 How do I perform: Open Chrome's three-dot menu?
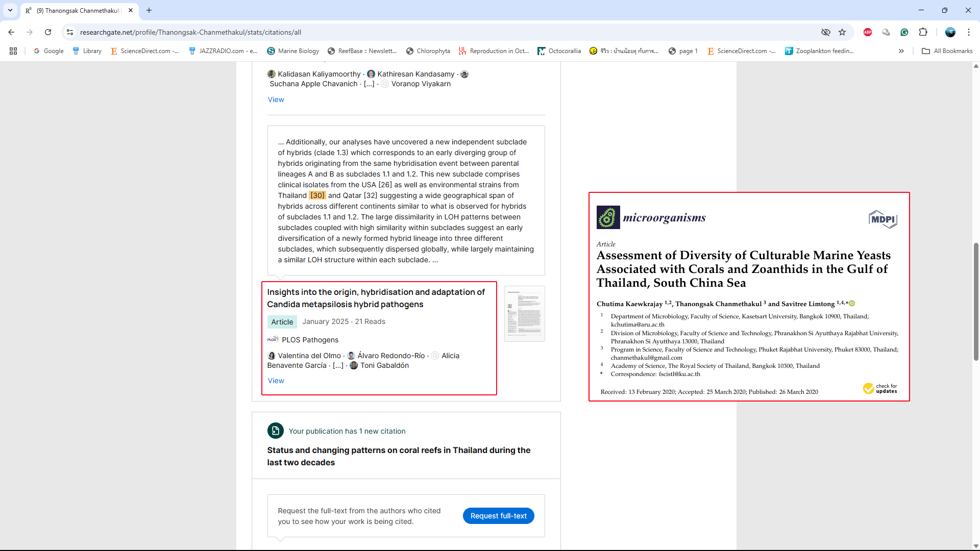pos(969,32)
